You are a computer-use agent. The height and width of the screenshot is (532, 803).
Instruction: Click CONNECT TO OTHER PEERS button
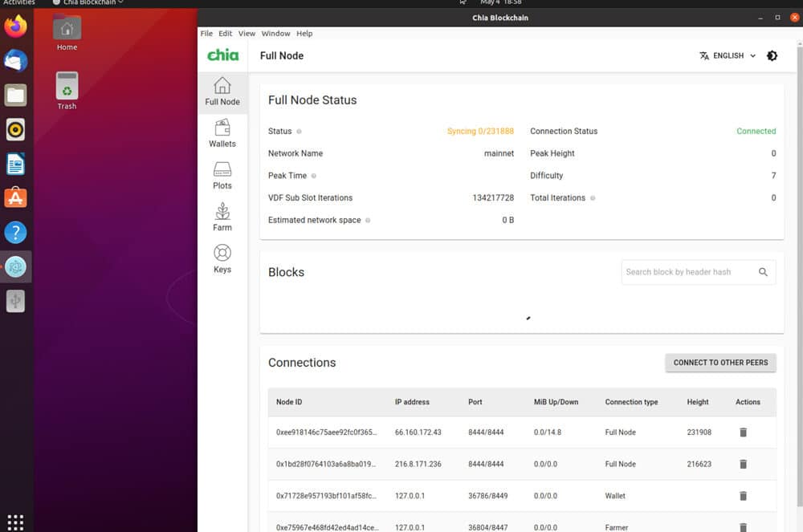(720, 363)
